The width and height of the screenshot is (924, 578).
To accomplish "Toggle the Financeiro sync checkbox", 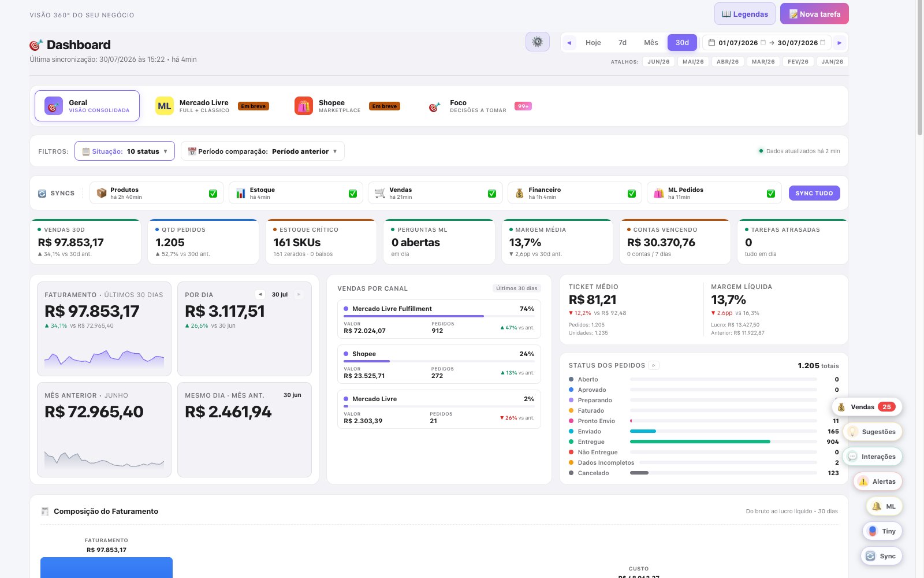I will tap(632, 194).
